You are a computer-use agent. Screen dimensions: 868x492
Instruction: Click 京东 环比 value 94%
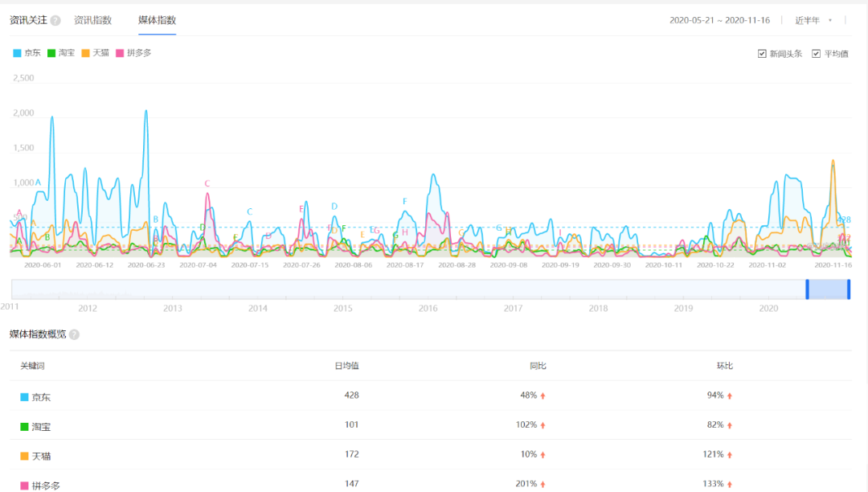[x=715, y=396]
